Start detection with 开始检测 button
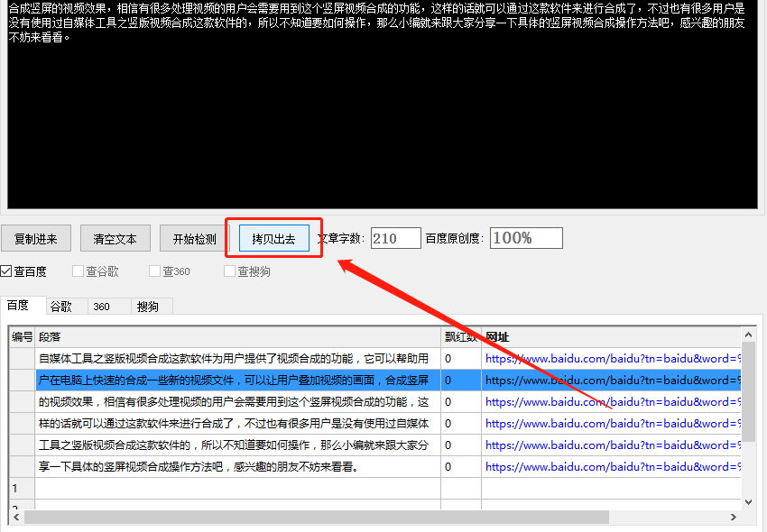767x532 pixels. coord(195,239)
